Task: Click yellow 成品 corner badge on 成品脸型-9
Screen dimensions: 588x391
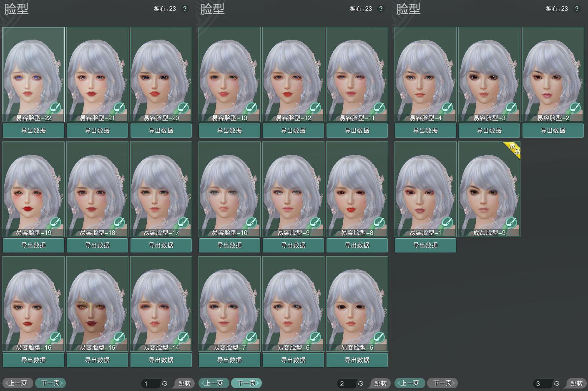Action: coord(514,148)
